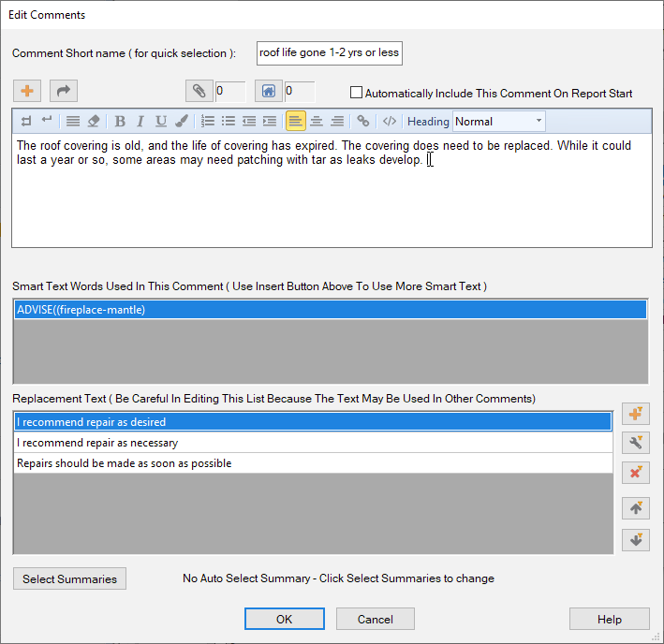Move replacement text down in list
The width and height of the screenshot is (664, 644).
tap(636, 540)
